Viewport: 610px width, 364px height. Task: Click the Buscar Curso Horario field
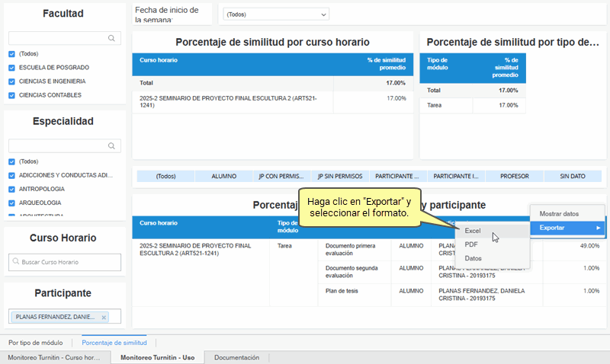(x=67, y=262)
